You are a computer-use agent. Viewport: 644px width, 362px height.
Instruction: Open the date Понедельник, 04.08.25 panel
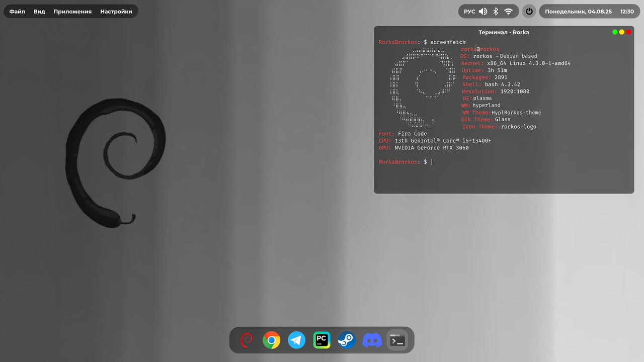(578, 12)
